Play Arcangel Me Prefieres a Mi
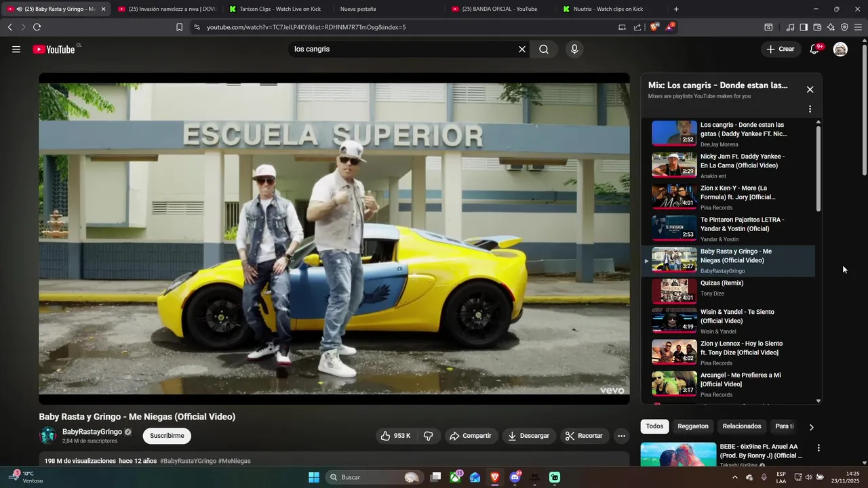This screenshot has width=868, height=488. 728,384
